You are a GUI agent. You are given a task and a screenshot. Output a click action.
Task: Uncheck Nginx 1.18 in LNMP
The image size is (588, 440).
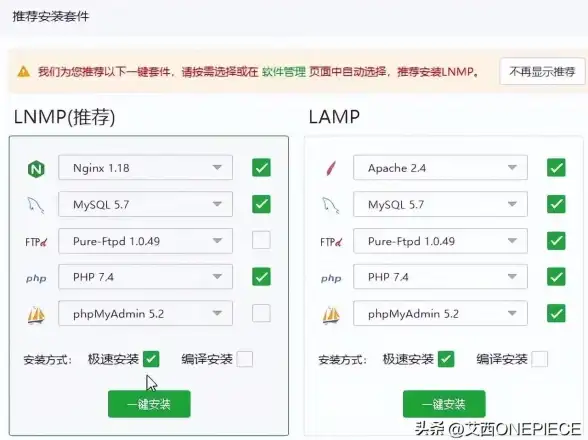pos(261,167)
